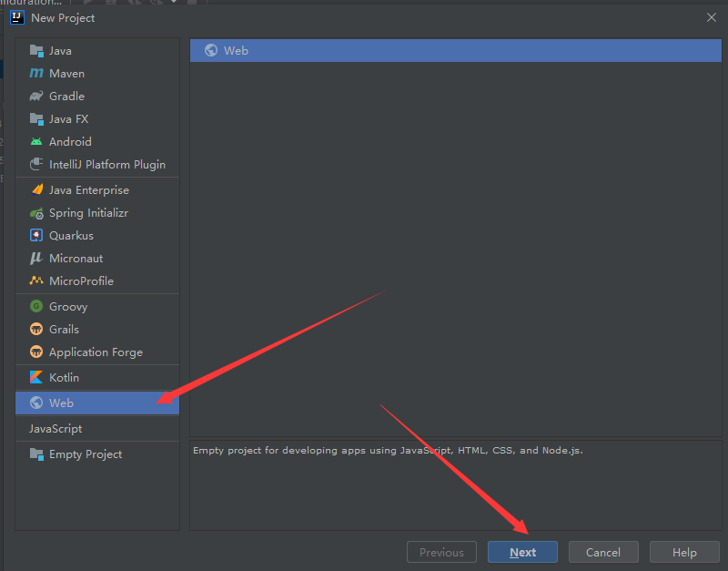Viewport: 728px width, 571px height.
Task: Click the disabled Previous button
Action: coord(441,552)
